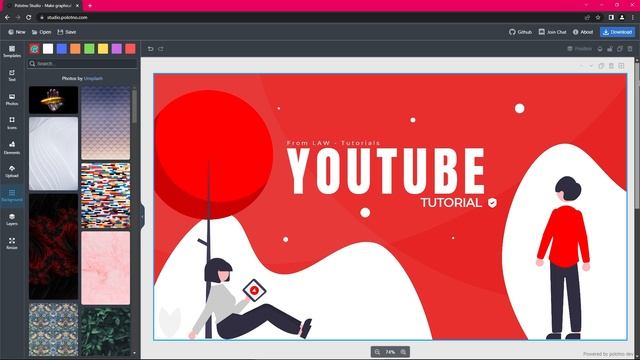Click the background Search field
This screenshot has height=360, width=640.
pyautogui.click(x=82, y=64)
